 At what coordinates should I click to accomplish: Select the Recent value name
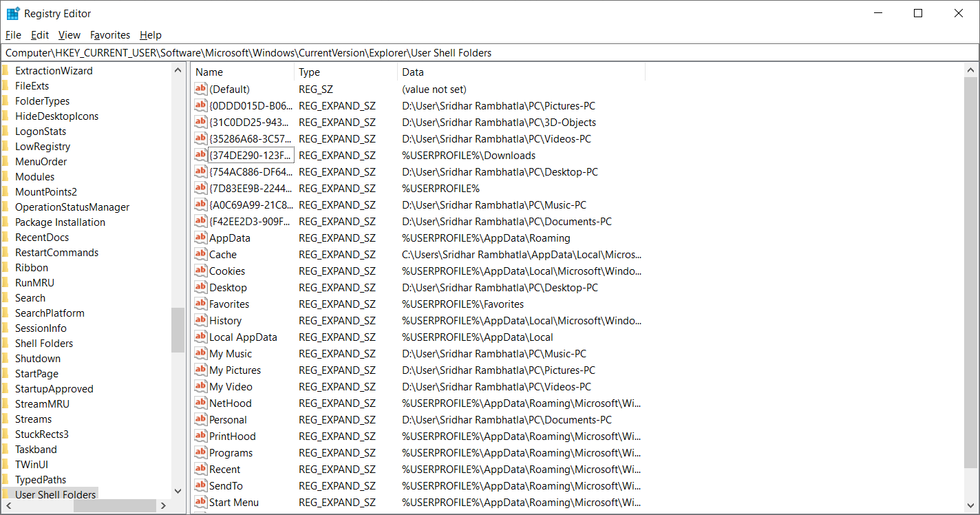[225, 469]
